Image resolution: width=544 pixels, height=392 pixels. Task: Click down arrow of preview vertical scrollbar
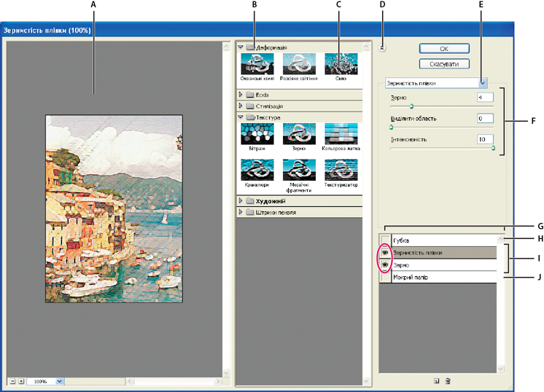click(226, 373)
